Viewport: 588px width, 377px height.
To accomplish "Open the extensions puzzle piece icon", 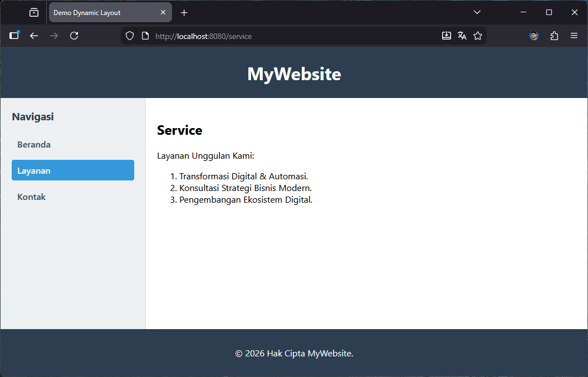I will pyautogui.click(x=554, y=36).
